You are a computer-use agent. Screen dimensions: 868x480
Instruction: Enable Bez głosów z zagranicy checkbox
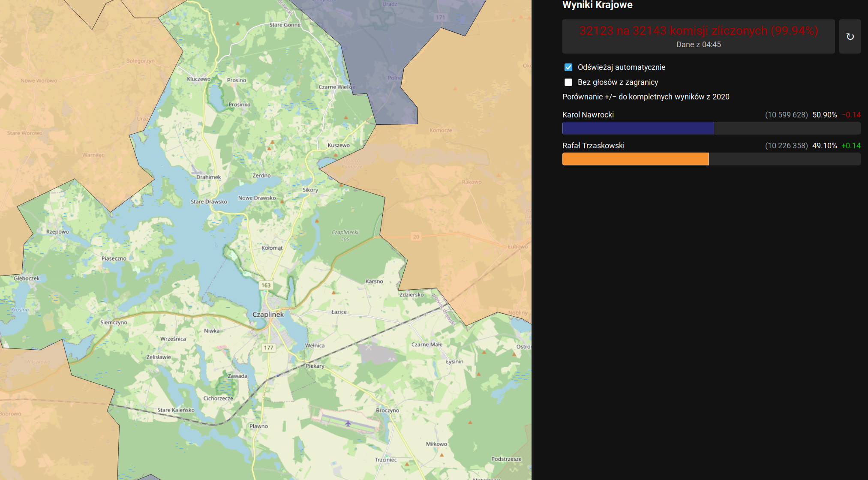tap(568, 82)
